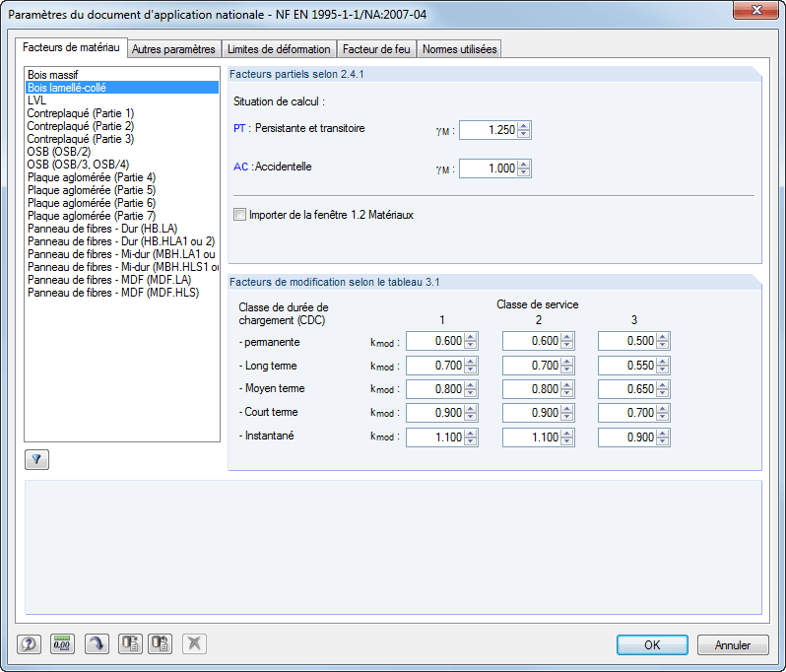Pick OSB (OSB/3, OSB/4) in the list
This screenshot has width=786, height=672.
click(122, 165)
